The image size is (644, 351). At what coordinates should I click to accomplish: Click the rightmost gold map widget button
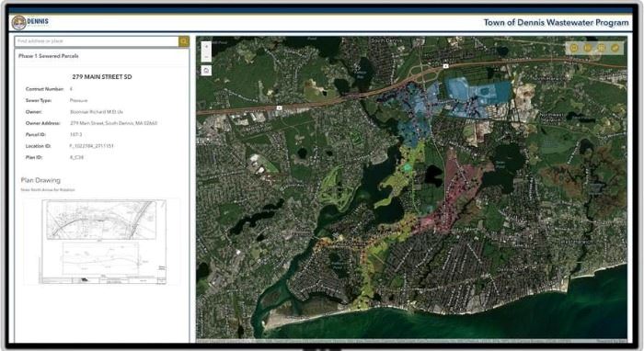click(x=615, y=48)
